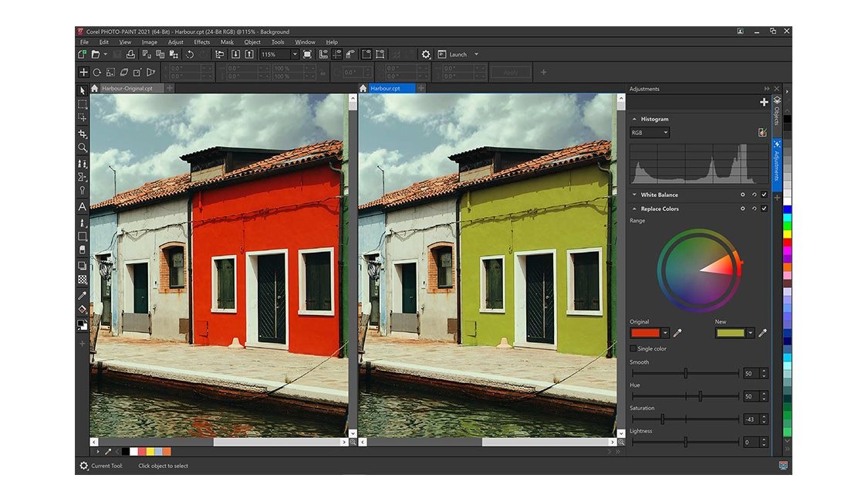Add a new adjustment with the plus icon
The width and height of the screenshot is (868, 502).
[763, 101]
